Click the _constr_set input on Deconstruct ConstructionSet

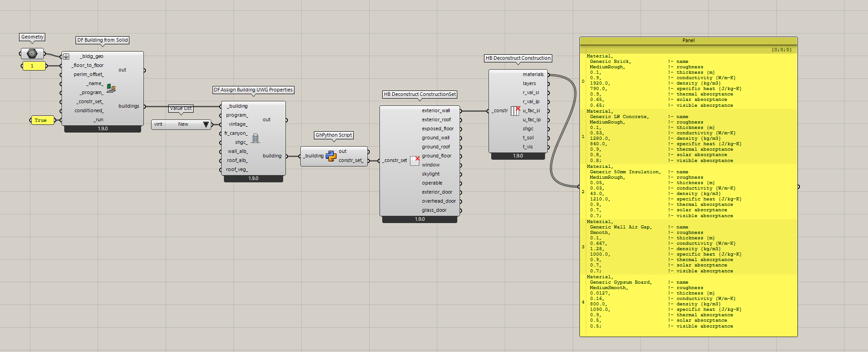click(x=394, y=161)
